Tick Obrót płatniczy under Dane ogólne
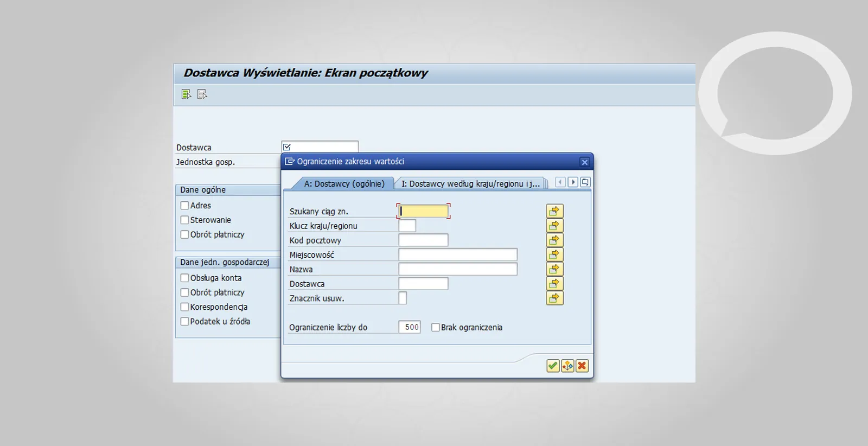 point(184,234)
